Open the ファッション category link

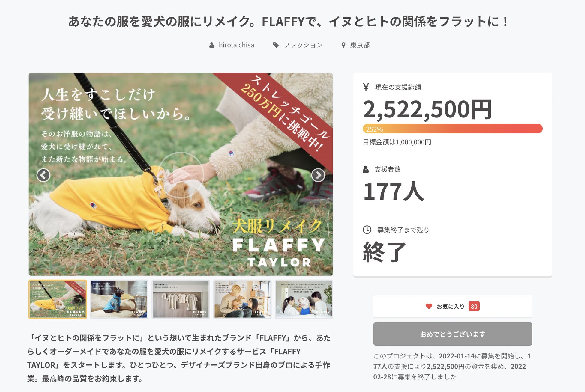coord(303,45)
